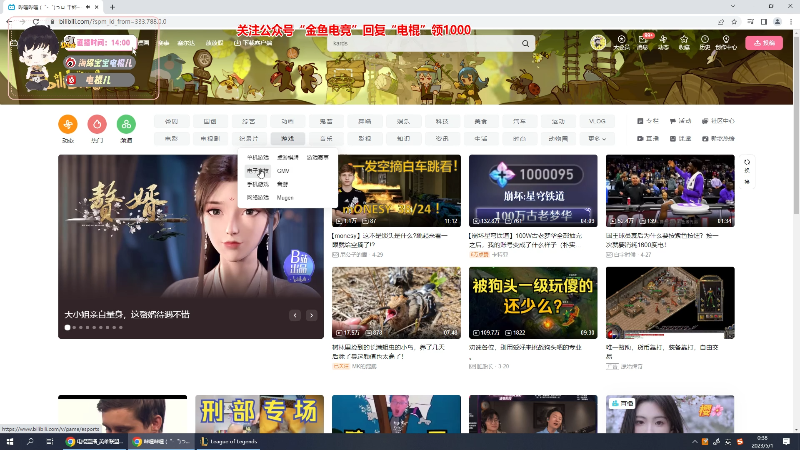Select 游戏赛事 in game submenu
This screenshot has height=450, width=800.
pyautogui.click(x=317, y=157)
